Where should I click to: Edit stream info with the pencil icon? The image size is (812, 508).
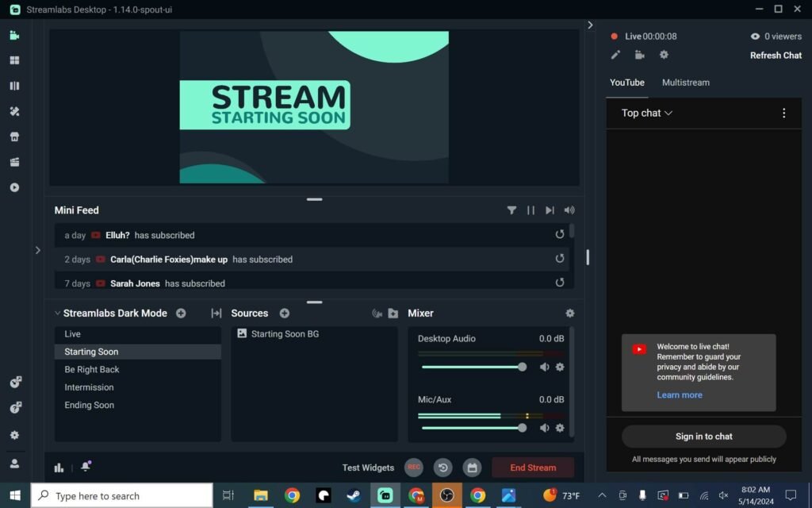click(615, 55)
